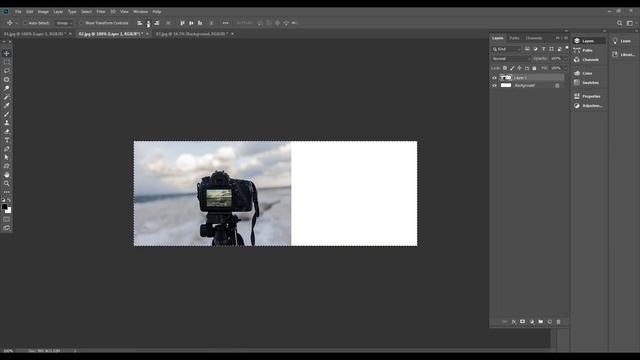The image size is (640, 360).
Task: Open the Edit Toolbar three-dots button
Action: click(7, 192)
